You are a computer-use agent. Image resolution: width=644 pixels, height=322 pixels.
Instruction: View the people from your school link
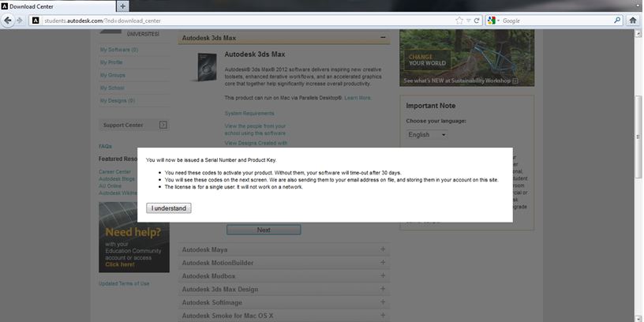pos(255,129)
